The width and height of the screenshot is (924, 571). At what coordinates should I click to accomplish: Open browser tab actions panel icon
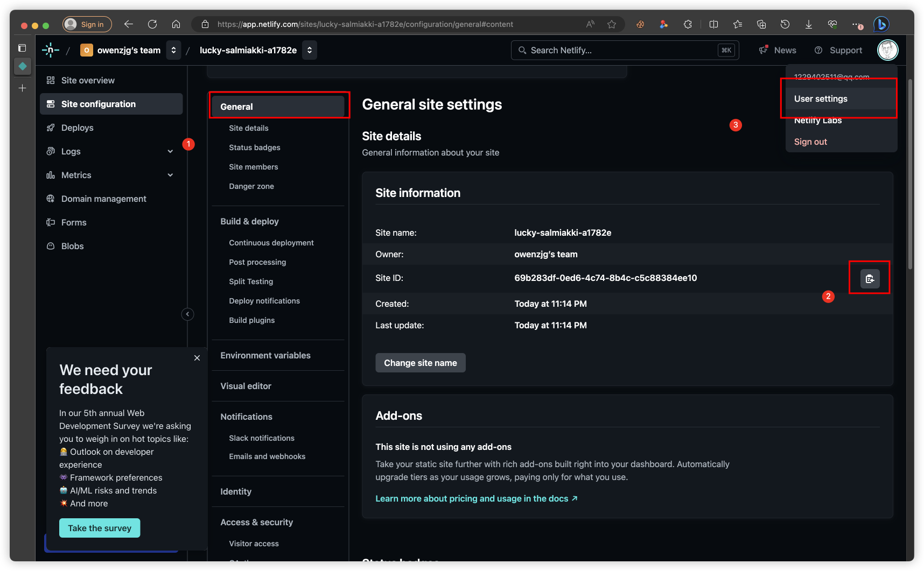pos(22,48)
